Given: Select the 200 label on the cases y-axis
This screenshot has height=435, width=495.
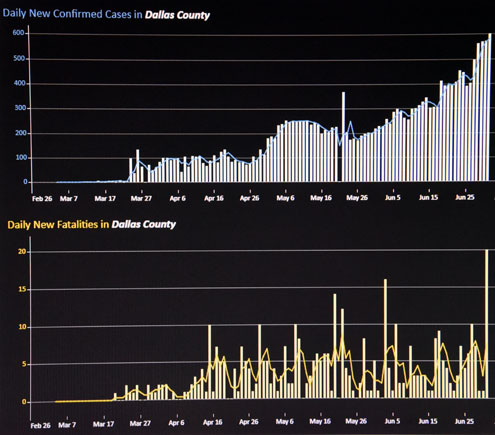Looking at the screenshot, I should (x=21, y=133).
